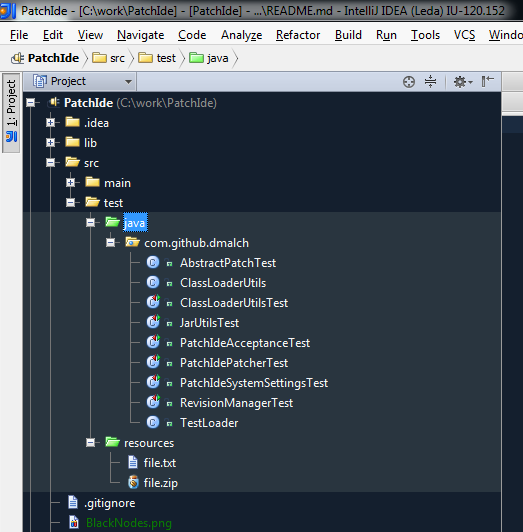Collapse the PatchIde root node
The height and width of the screenshot is (532, 523).
31,102
